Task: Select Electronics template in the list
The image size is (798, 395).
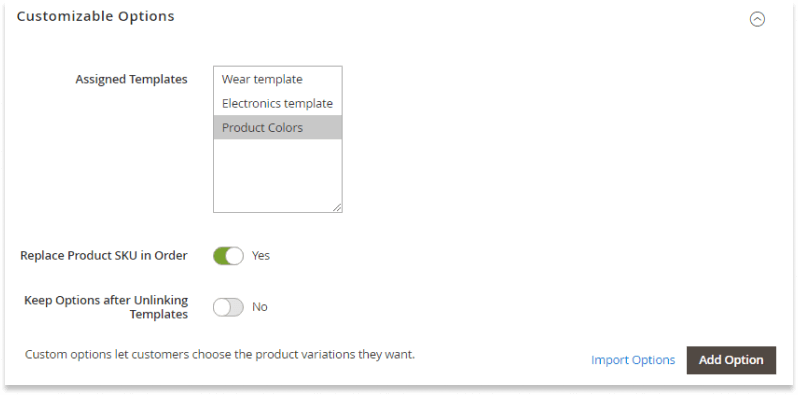Action: coord(277,103)
